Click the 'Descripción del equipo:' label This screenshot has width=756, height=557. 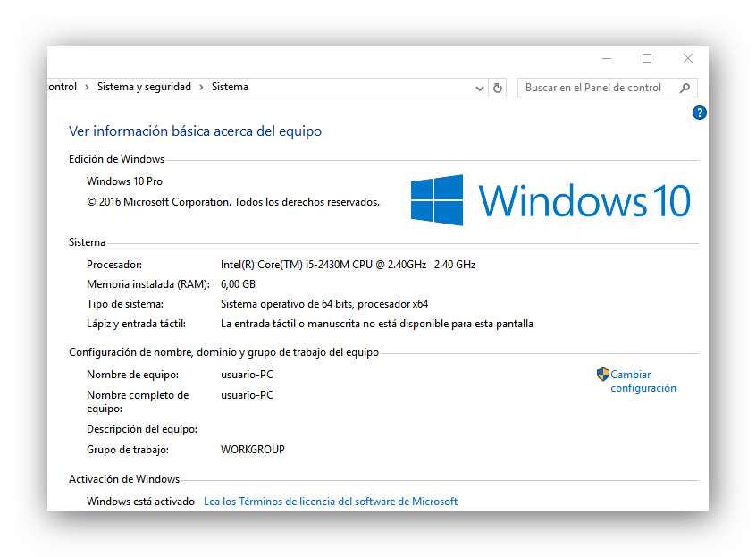142,429
